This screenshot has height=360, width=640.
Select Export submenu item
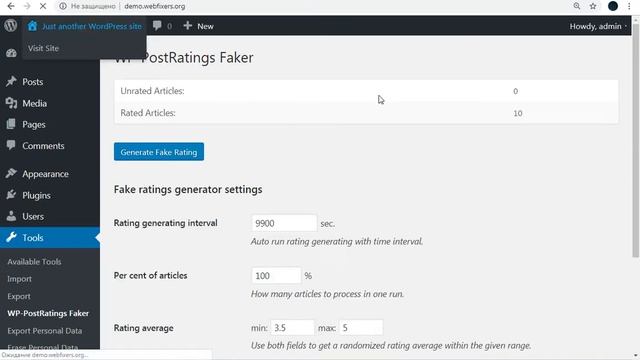pos(19,296)
